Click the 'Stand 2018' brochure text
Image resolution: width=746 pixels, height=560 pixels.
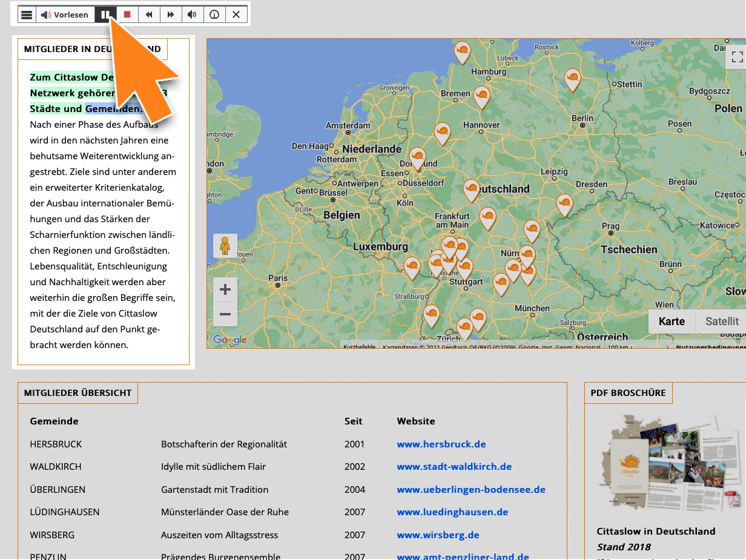click(624, 547)
